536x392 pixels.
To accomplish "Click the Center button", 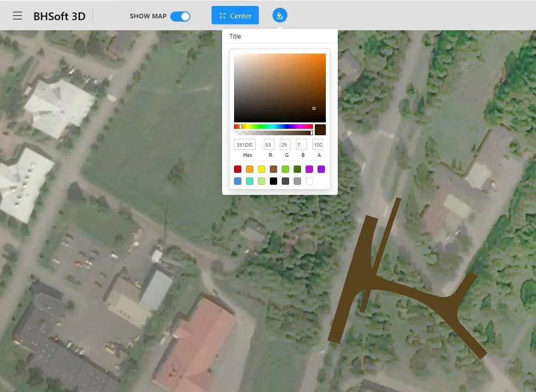I will [235, 16].
